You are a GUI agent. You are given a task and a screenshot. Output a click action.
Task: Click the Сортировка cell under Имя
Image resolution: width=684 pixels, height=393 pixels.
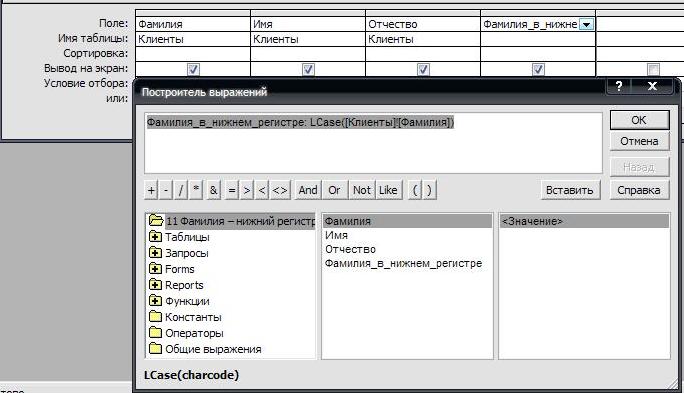(x=308, y=54)
